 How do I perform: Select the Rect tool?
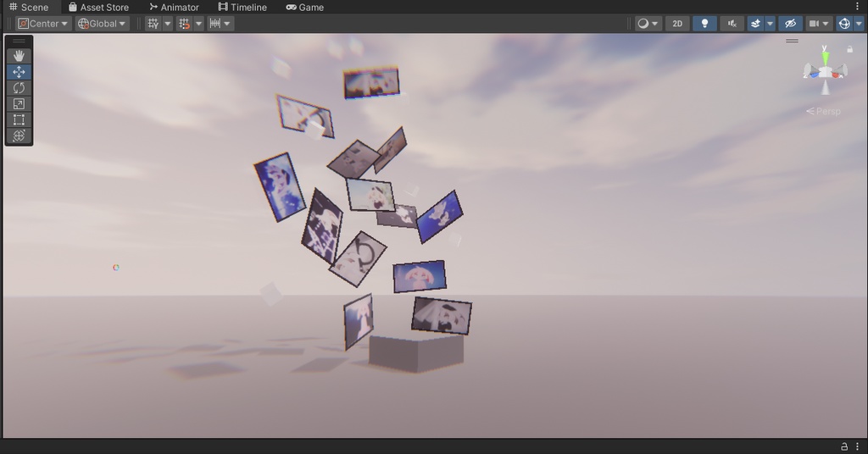pos(19,120)
